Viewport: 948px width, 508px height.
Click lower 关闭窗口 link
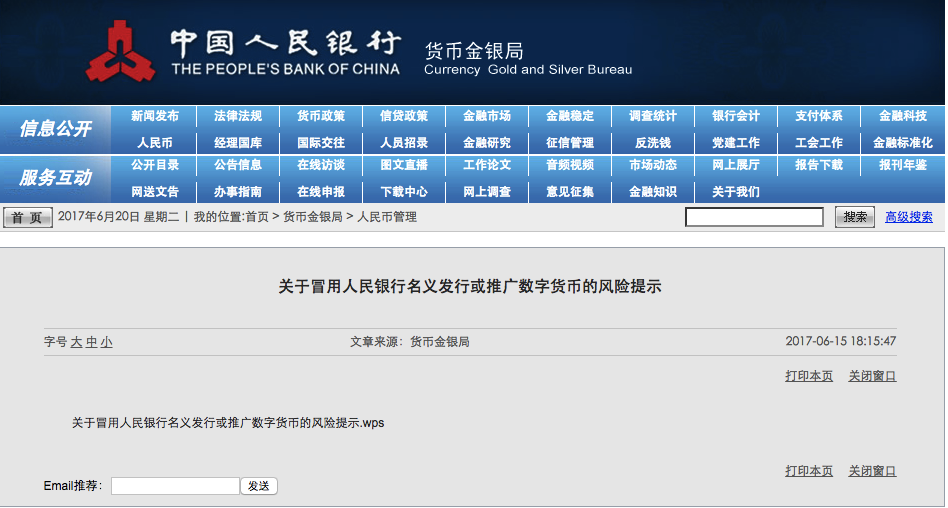click(x=872, y=471)
